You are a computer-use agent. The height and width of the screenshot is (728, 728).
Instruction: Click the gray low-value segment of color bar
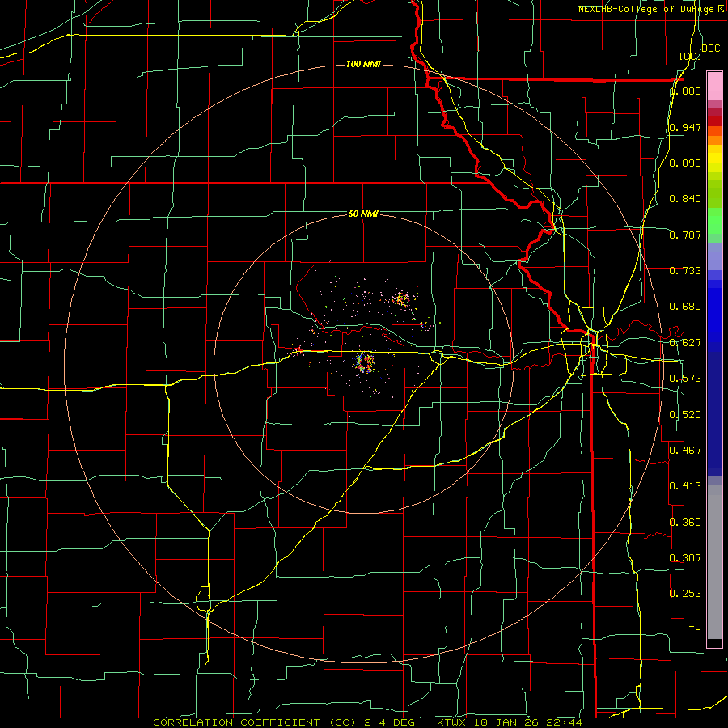(714, 562)
